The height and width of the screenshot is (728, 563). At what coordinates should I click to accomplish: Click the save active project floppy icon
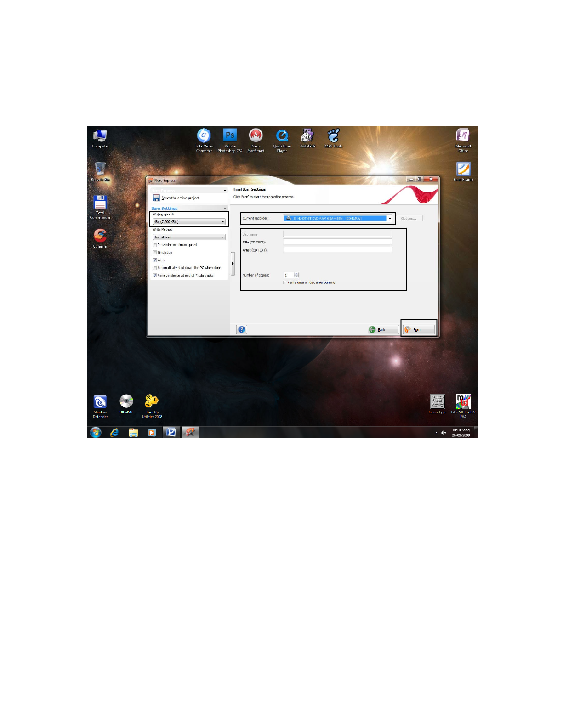click(156, 198)
